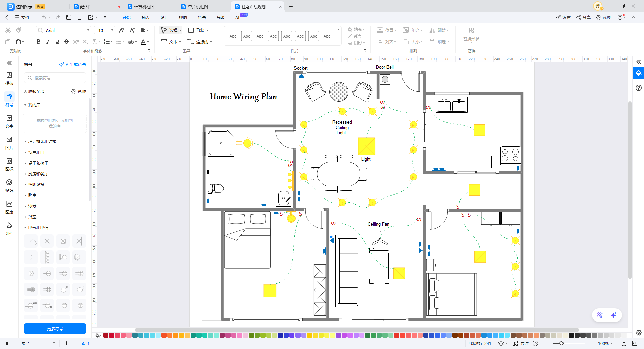Toggle Superscript formatting

(76, 42)
